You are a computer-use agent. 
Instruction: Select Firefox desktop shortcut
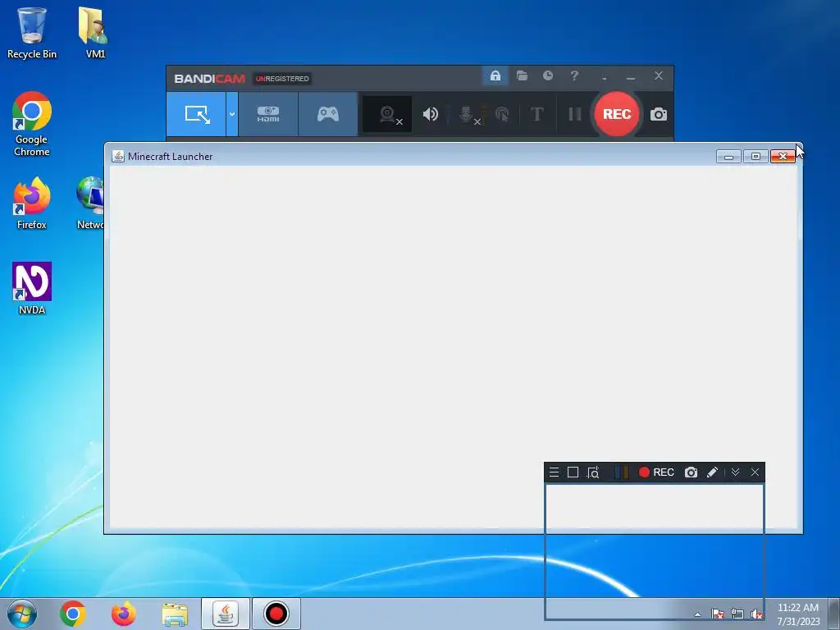[32, 203]
